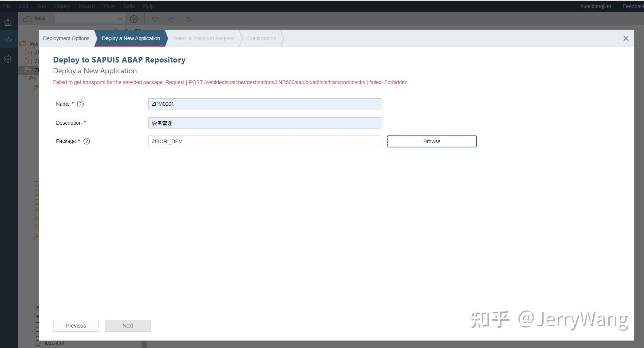Switch to the code editor sidebar icon
This screenshot has width=644, height=348.
[x=8, y=39]
